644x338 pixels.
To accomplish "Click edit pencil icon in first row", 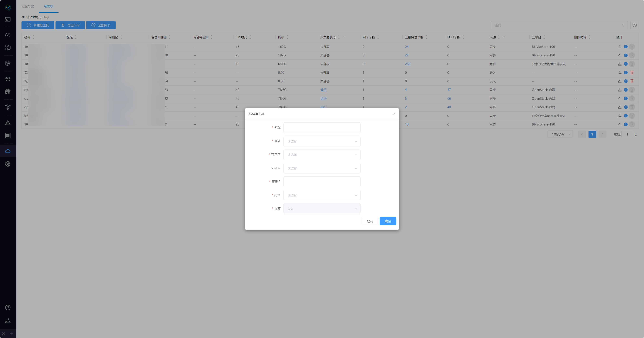I will coord(619,47).
